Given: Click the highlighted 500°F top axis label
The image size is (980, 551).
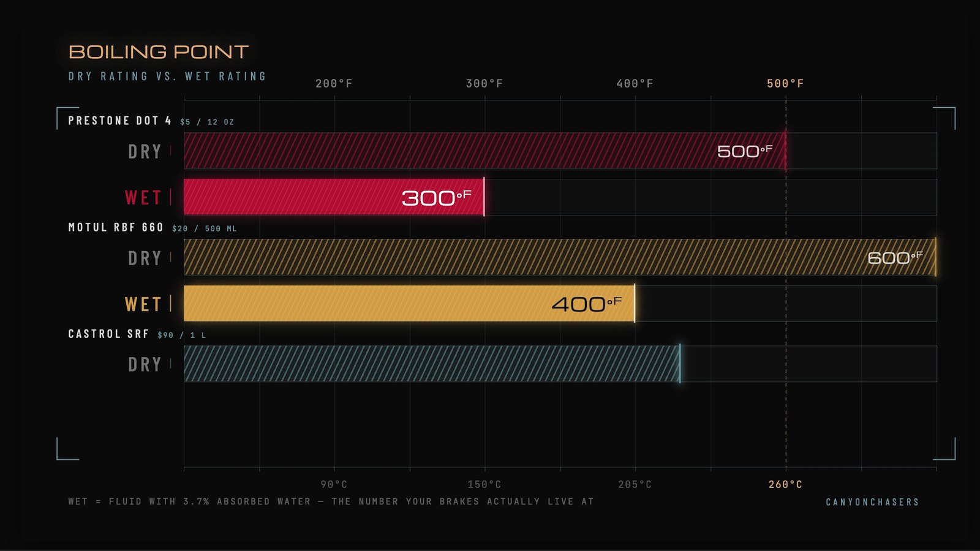Looking at the screenshot, I should (785, 83).
